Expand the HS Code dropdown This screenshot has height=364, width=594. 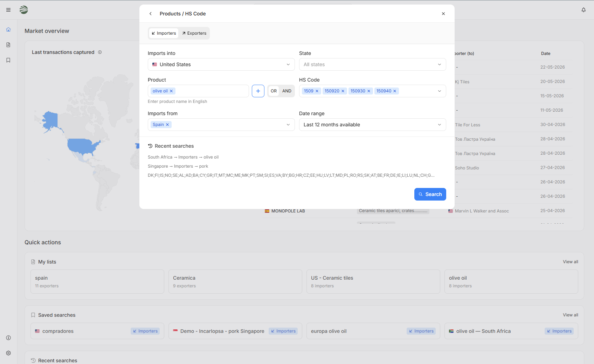coord(440,91)
